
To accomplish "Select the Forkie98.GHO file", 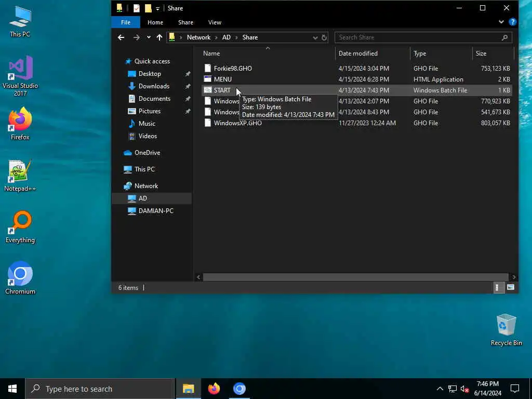I will pyautogui.click(x=233, y=69).
